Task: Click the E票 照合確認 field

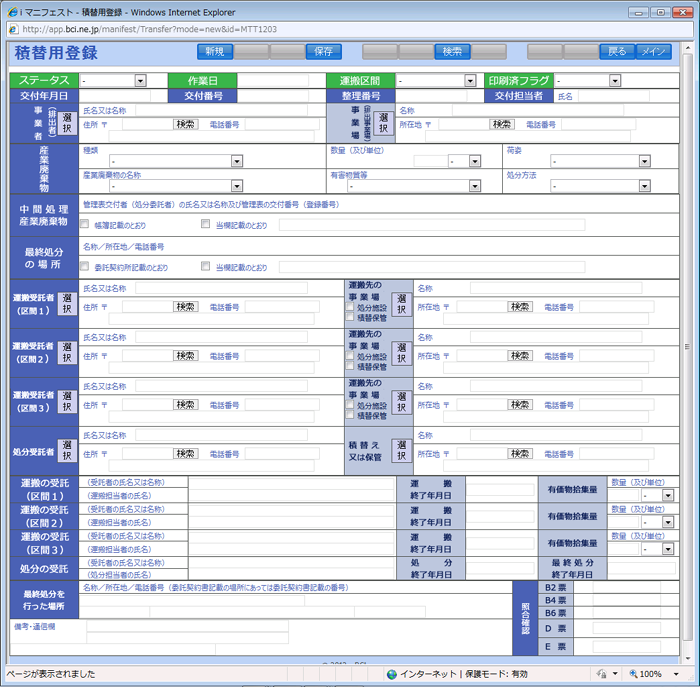Action: click(627, 646)
